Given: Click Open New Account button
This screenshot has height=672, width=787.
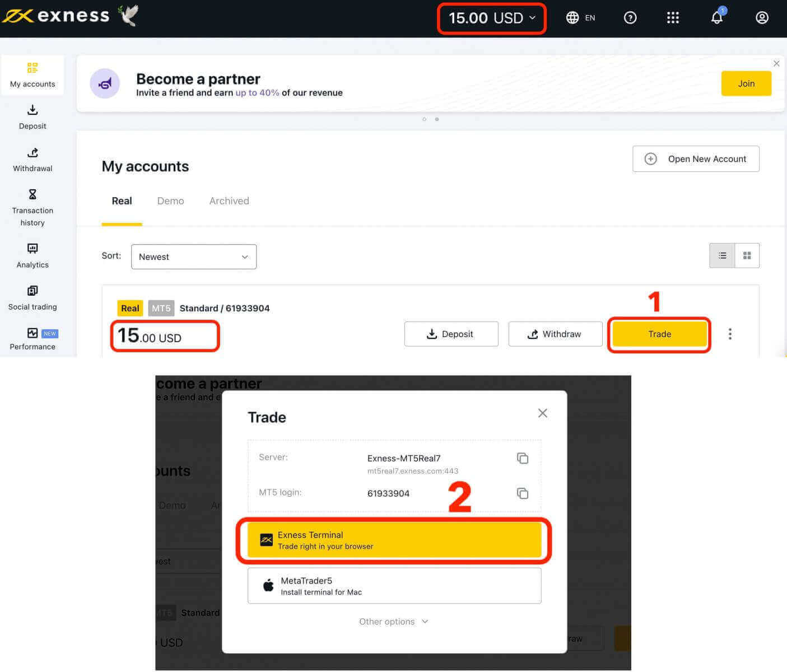Looking at the screenshot, I should [696, 159].
